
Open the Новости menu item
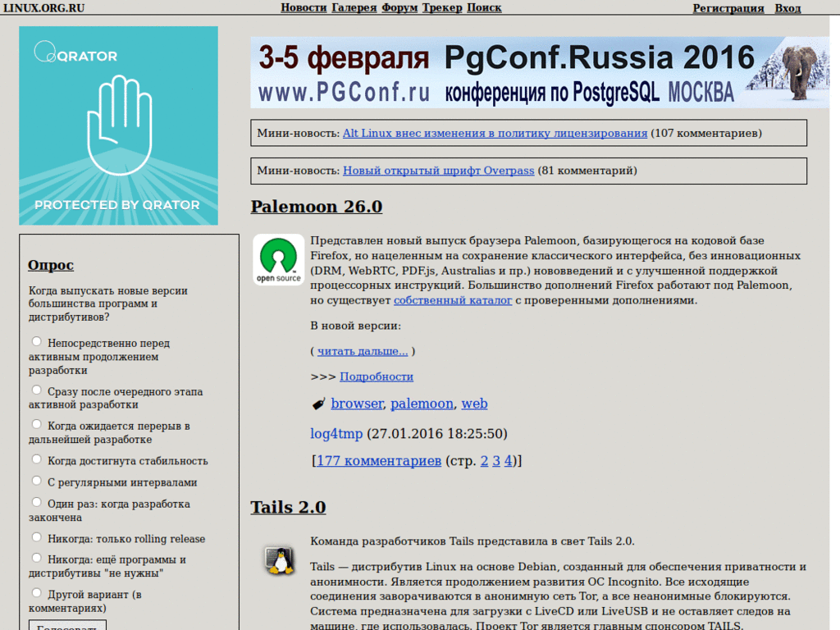304,7
